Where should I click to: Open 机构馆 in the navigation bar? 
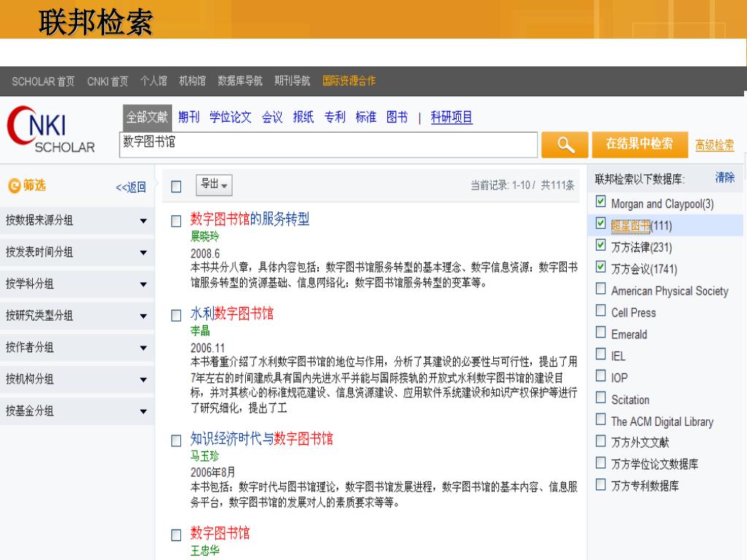(192, 81)
